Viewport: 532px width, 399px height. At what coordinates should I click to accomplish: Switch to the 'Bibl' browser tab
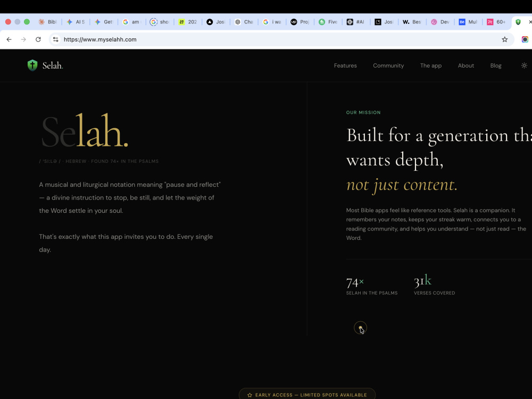coord(47,22)
